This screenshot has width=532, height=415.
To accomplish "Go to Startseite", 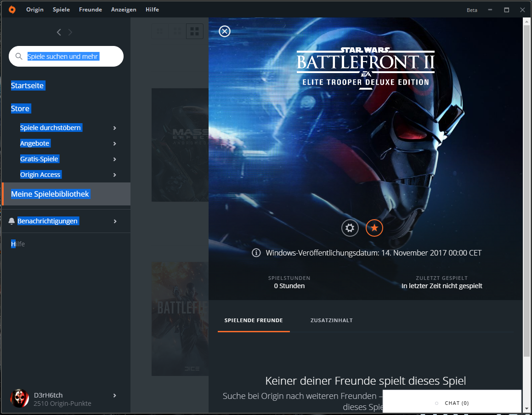I will 28,85.
